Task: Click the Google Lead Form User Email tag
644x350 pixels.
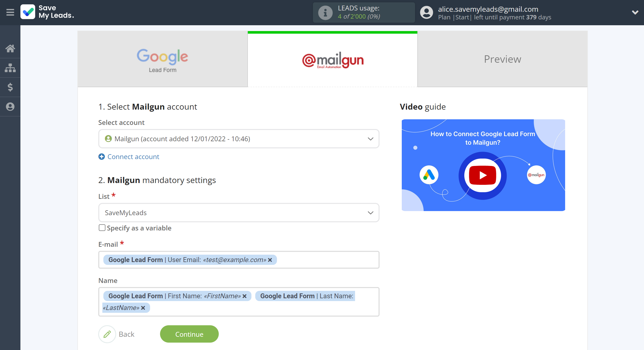Action: [190, 260]
